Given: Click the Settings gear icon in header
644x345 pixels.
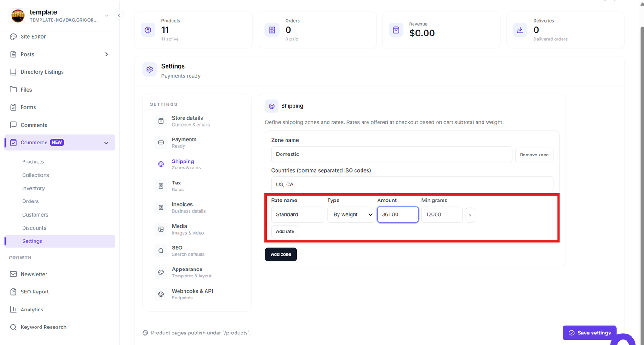Looking at the screenshot, I should pos(149,69).
